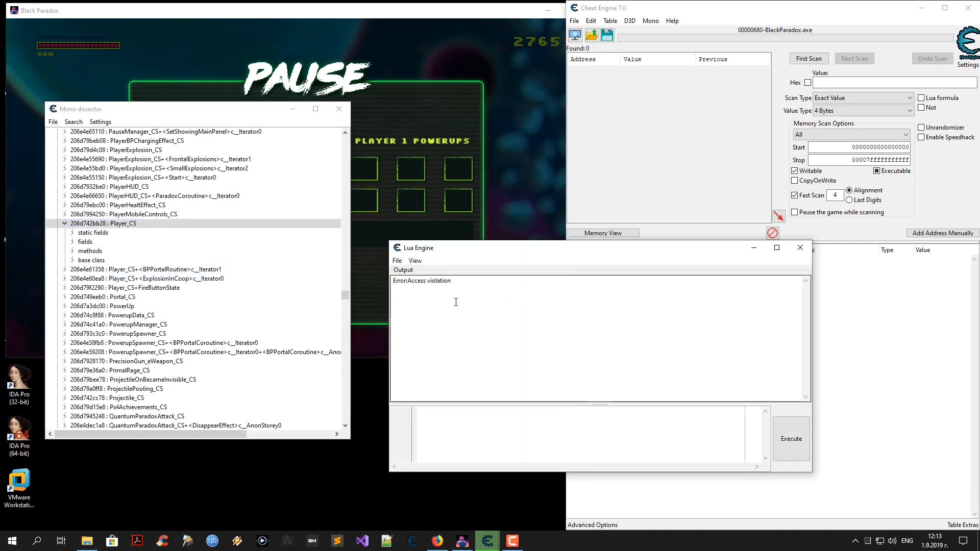Open the process list computer icon
This screenshot has height=551, width=980.
[575, 35]
